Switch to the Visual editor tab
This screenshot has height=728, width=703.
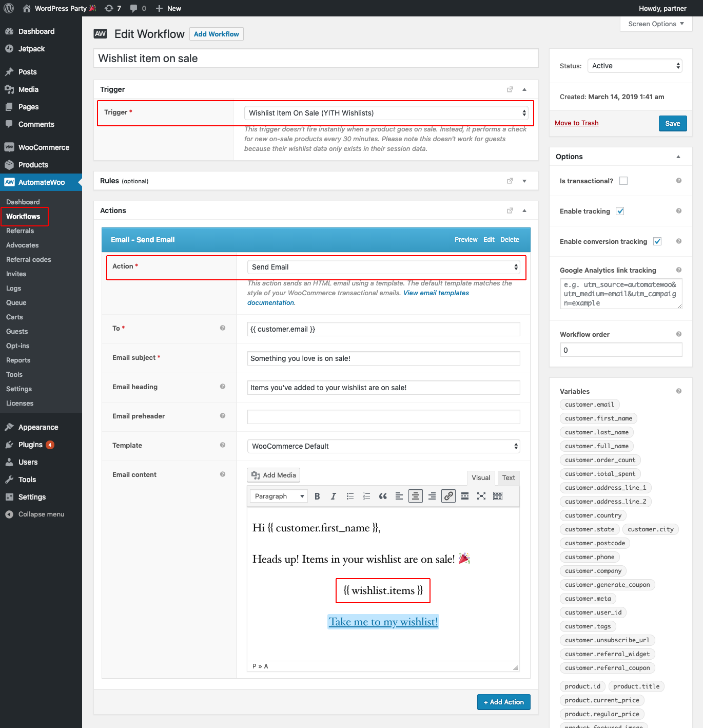481,477
